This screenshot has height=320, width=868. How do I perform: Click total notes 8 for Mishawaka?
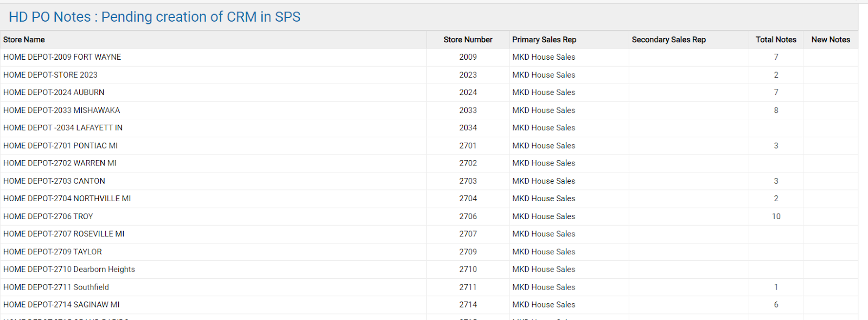[776, 110]
